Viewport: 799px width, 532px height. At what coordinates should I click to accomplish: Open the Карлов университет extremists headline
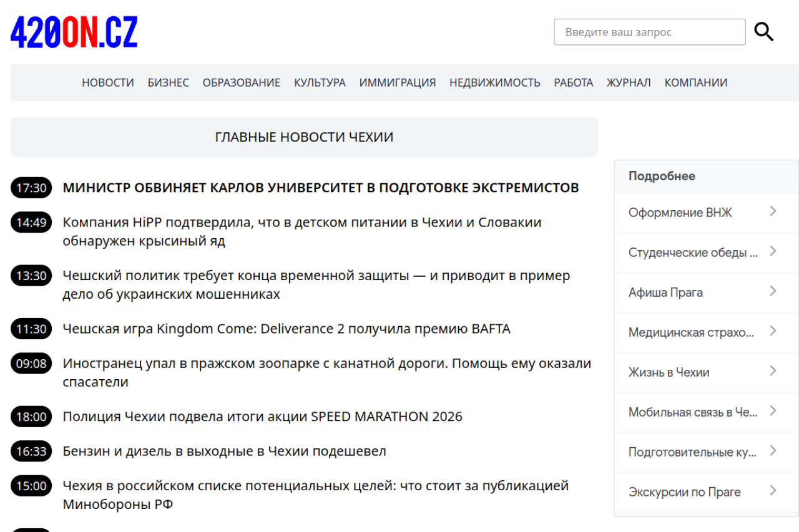click(321, 188)
